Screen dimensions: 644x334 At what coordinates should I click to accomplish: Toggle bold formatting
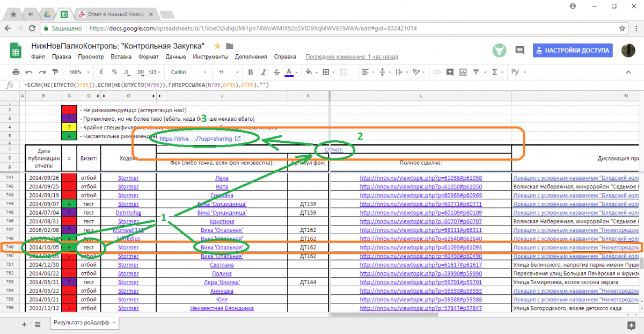pyautogui.click(x=250, y=72)
